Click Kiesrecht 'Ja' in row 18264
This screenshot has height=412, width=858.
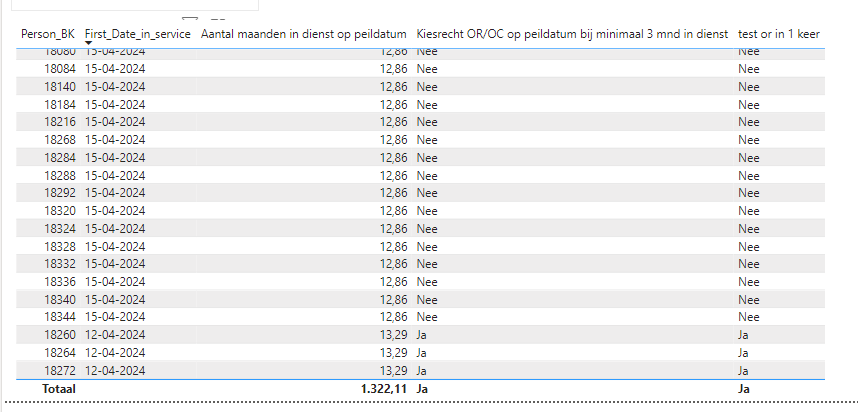click(421, 352)
